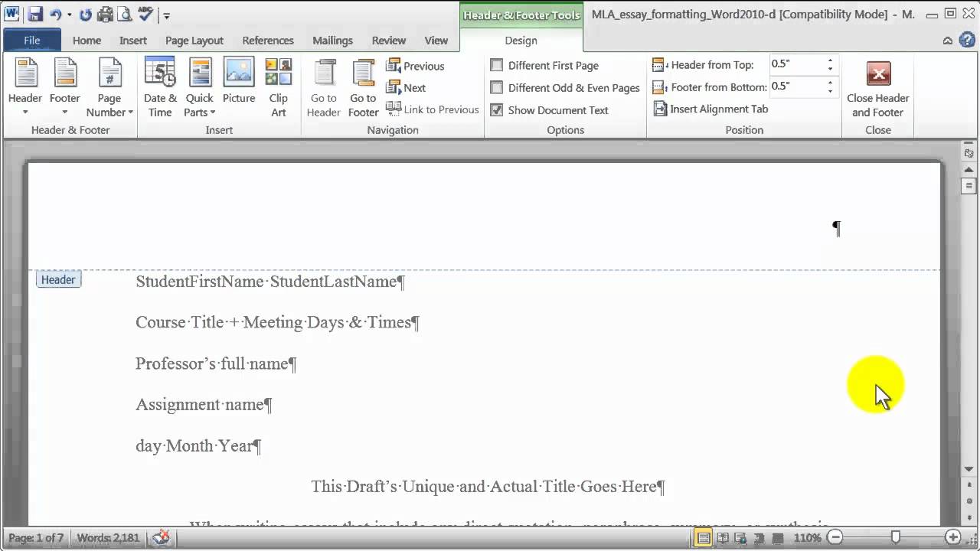The height and width of the screenshot is (551, 980).
Task: Redo the last action with the repeat arrow
Action: [85, 14]
